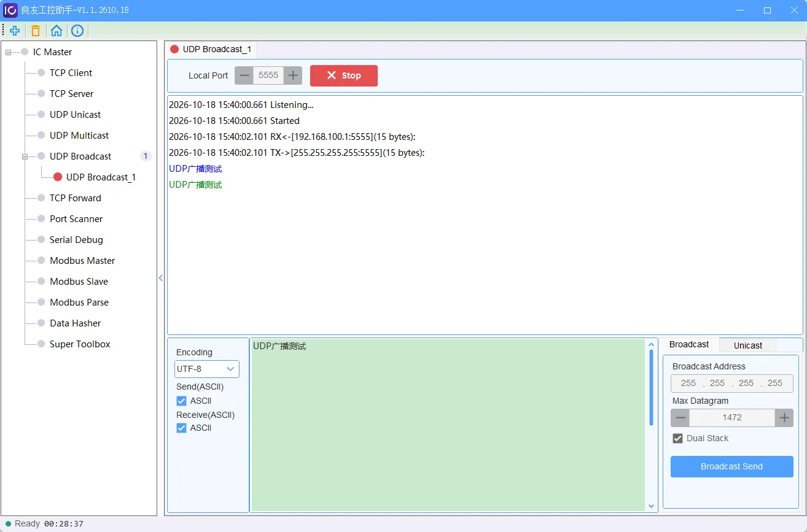Open Modbus Parse tree item

[x=79, y=302]
